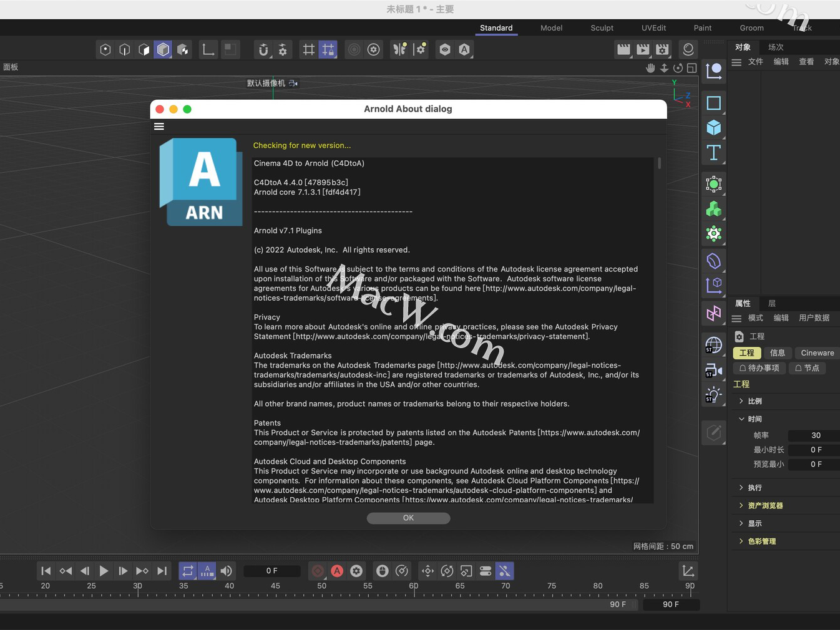This screenshot has height=630, width=840.
Task: Toggle the loop playback mode icon
Action: tap(188, 571)
